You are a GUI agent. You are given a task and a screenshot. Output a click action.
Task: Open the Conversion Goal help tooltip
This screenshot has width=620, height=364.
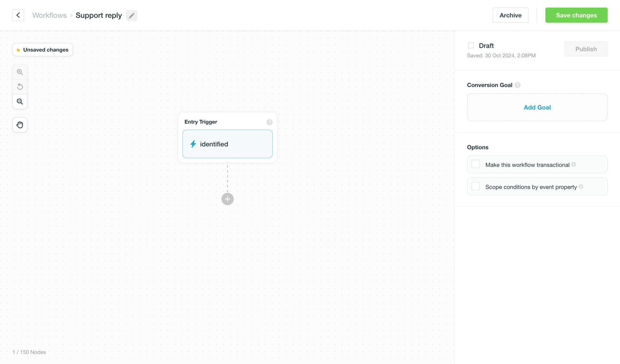pos(518,85)
